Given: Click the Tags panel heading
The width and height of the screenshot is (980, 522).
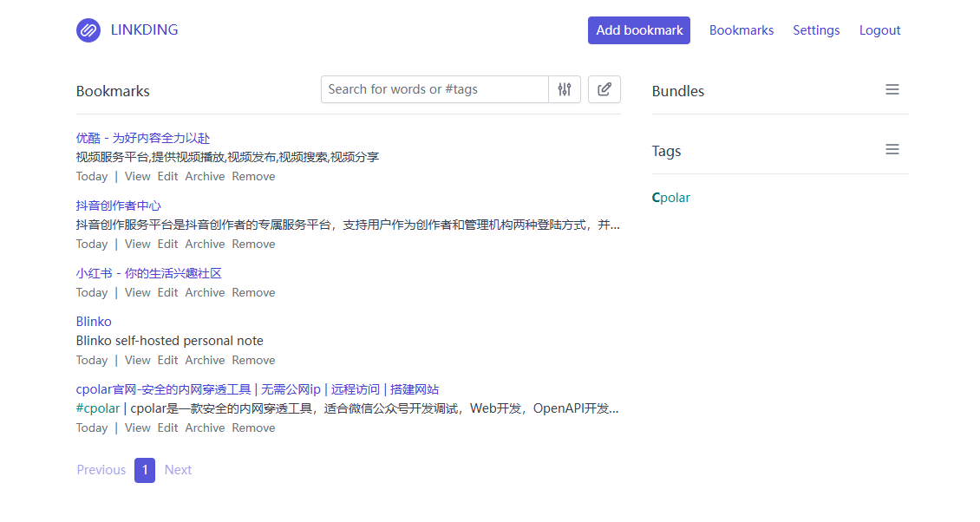Looking at the screenshot, I should 666,151.
